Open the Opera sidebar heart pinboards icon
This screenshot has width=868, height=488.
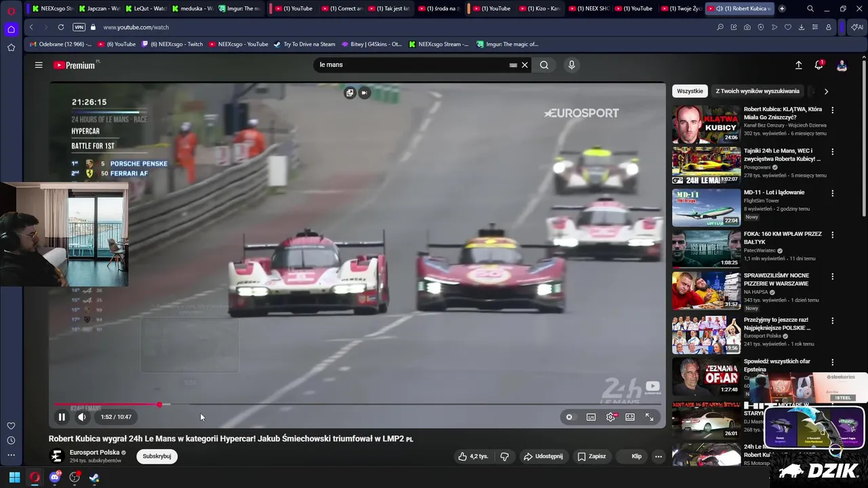pyautogui.click(x=11, y=426)
